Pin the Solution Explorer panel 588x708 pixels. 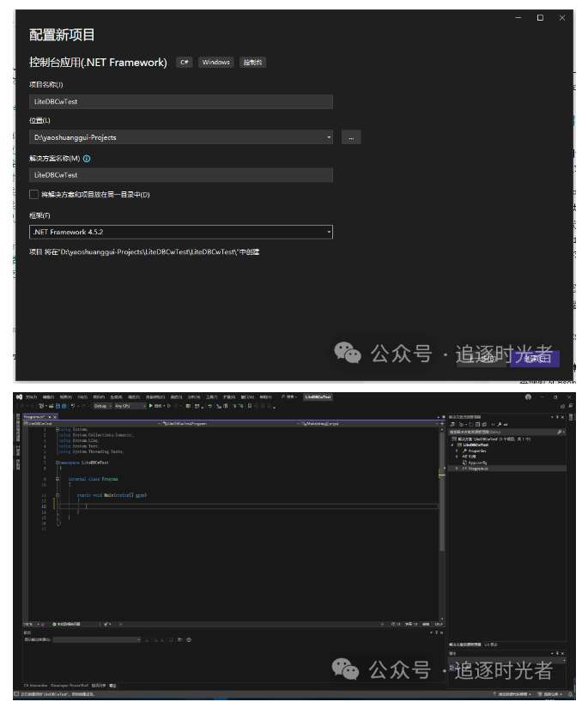557,417
